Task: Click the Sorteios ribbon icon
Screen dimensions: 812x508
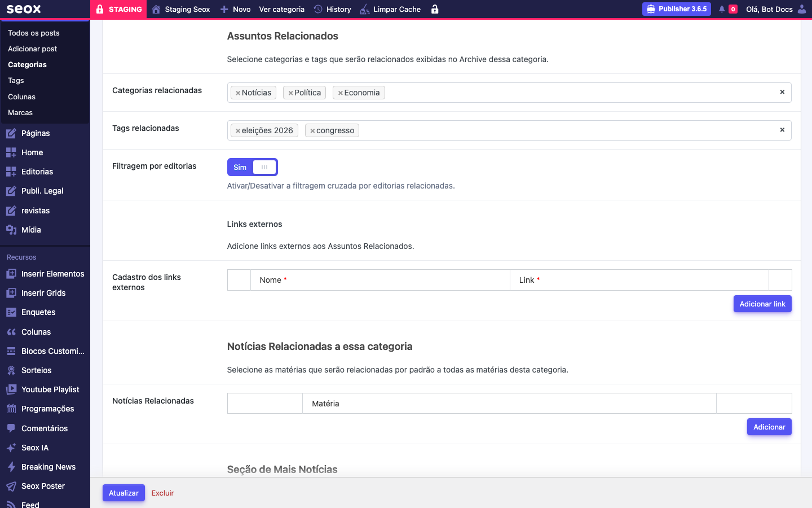Action: pos(11,370)
